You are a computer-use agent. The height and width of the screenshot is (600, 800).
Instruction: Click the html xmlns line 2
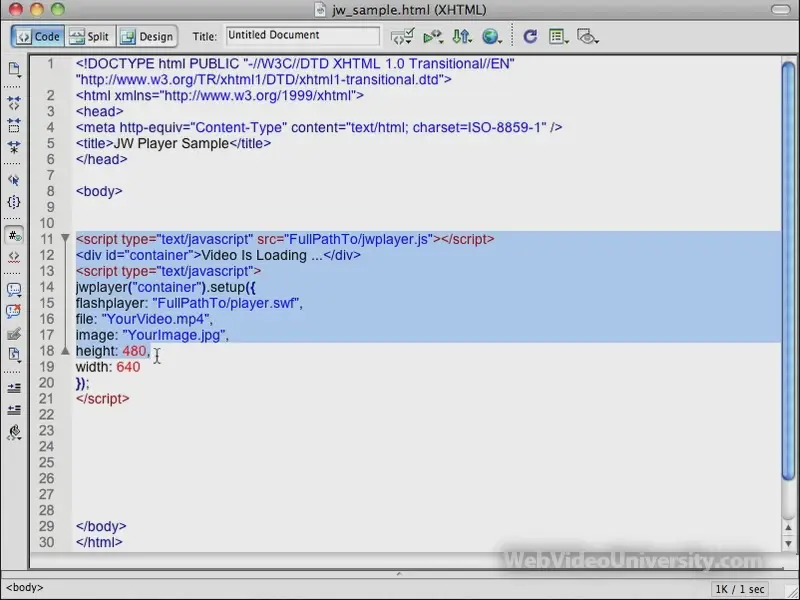pos(219,95)
